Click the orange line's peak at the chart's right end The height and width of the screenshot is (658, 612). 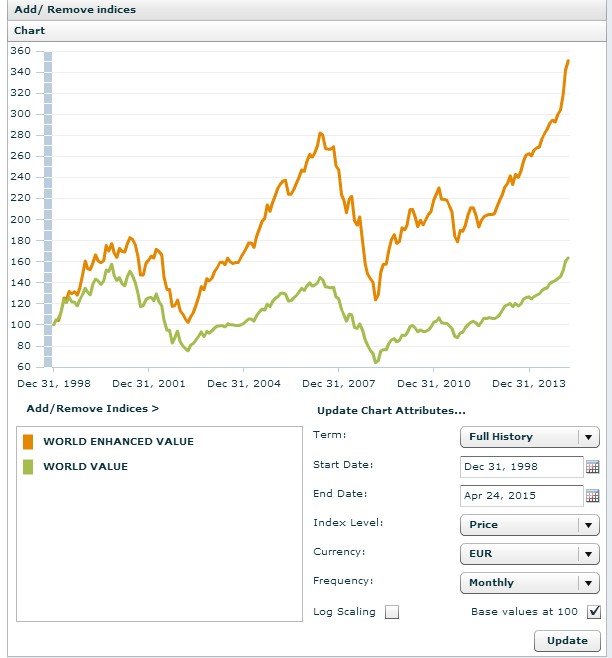pyautogui.click(x=568, y=62)
